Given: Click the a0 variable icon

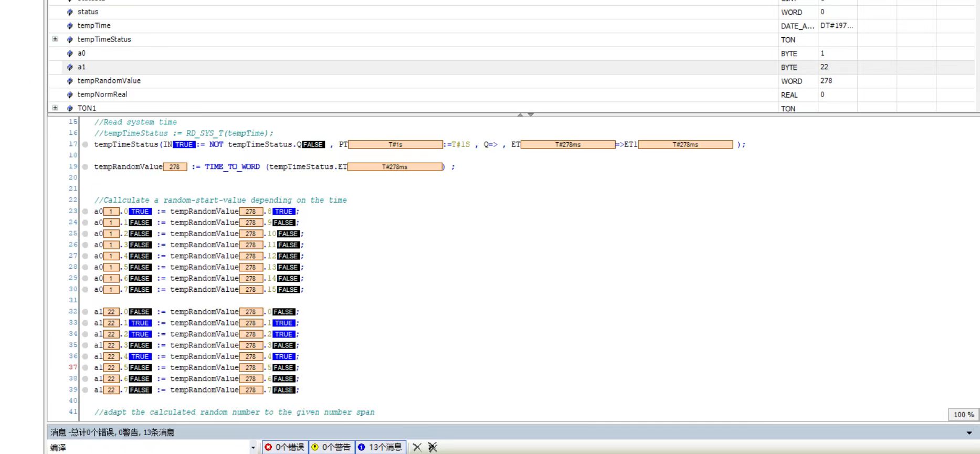Looking at the screenshot, I should pyautogui.click(x=70, y=53).
